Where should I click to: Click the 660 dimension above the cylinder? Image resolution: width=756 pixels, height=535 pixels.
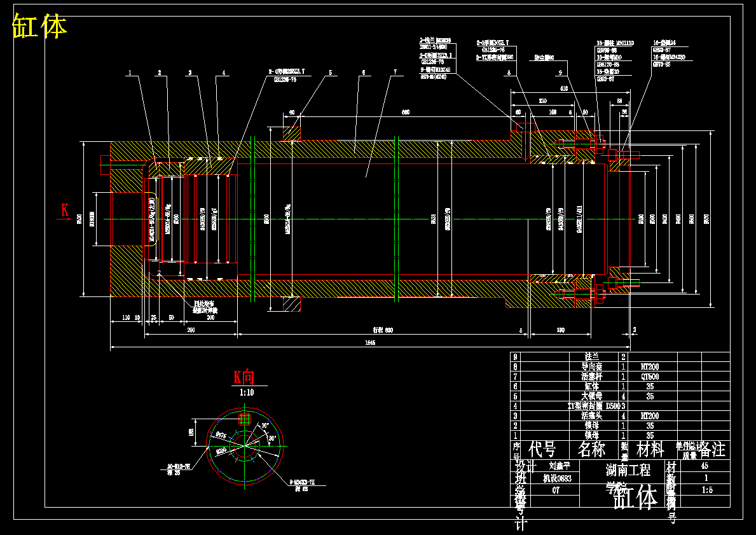coord(406,113)
